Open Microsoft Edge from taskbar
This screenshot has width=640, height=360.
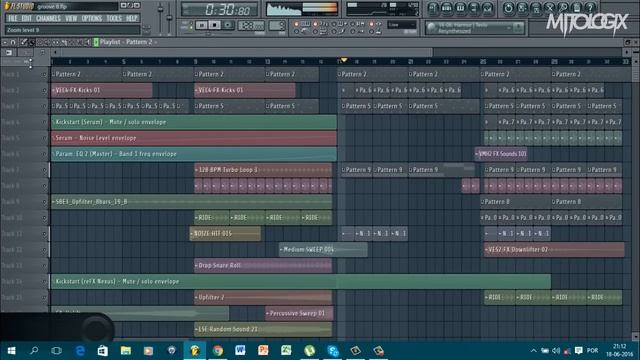80,351
